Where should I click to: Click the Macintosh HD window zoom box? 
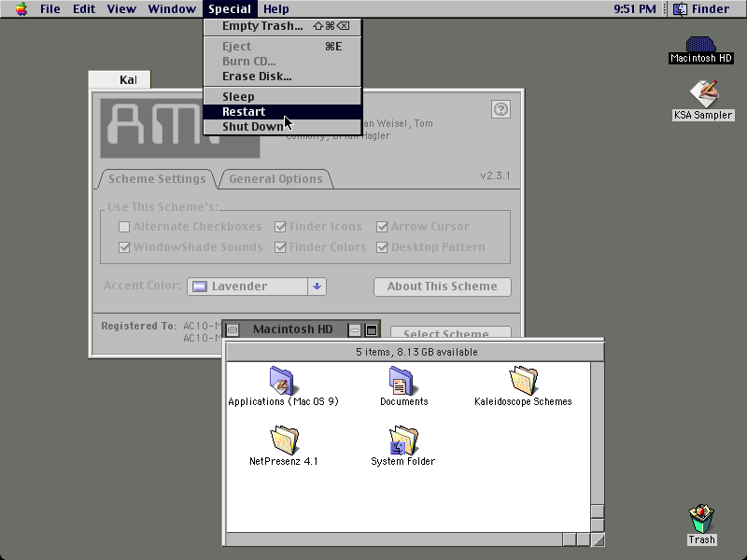point(371,329)
